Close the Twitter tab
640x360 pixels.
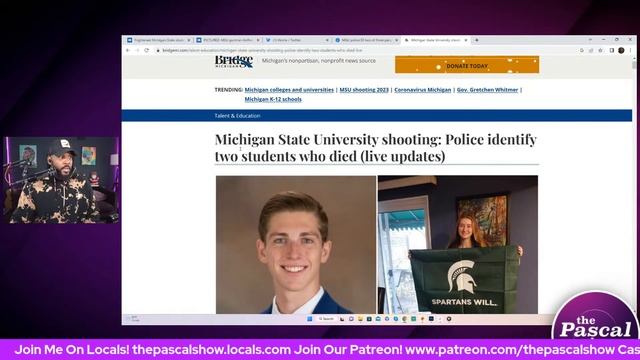[327, 40]
